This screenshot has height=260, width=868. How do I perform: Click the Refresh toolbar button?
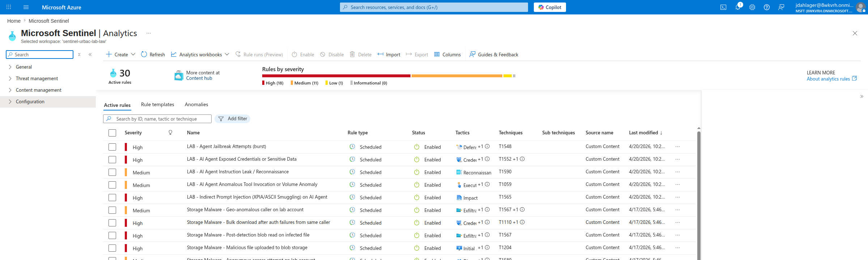click(x=153, y=55)
